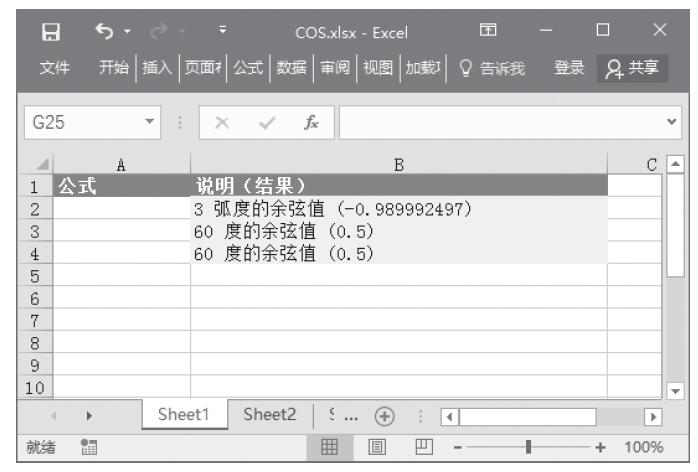
Task: Click the add new sheet plus icon
Action: 383,415
